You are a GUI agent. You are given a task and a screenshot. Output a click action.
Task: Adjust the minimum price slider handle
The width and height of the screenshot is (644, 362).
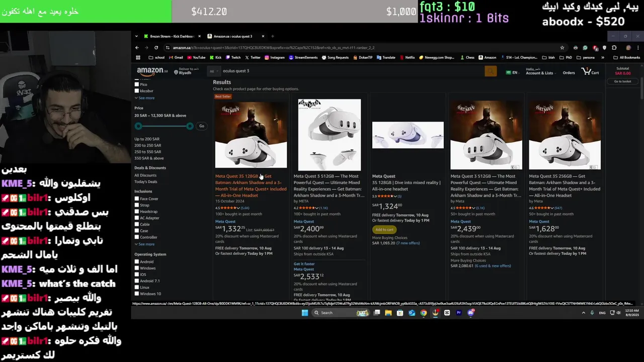pyautogui.click(x=138, y=126)
